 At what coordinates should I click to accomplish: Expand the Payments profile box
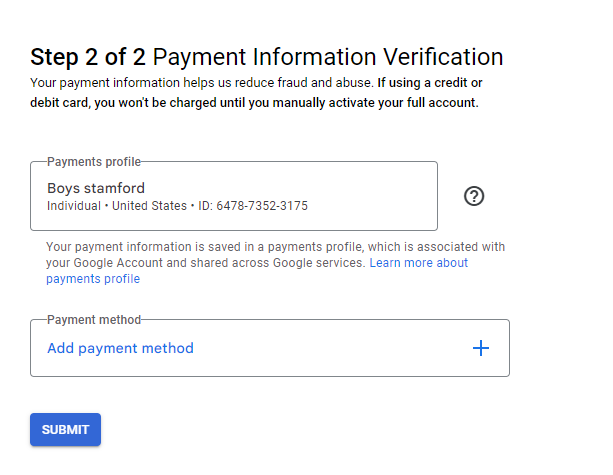(x=234, y=196)
